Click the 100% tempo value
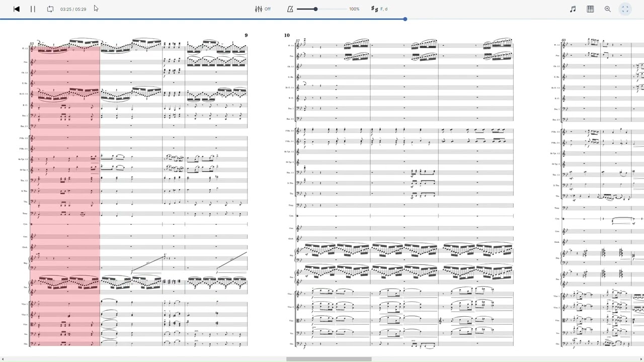 pos(354,9)
